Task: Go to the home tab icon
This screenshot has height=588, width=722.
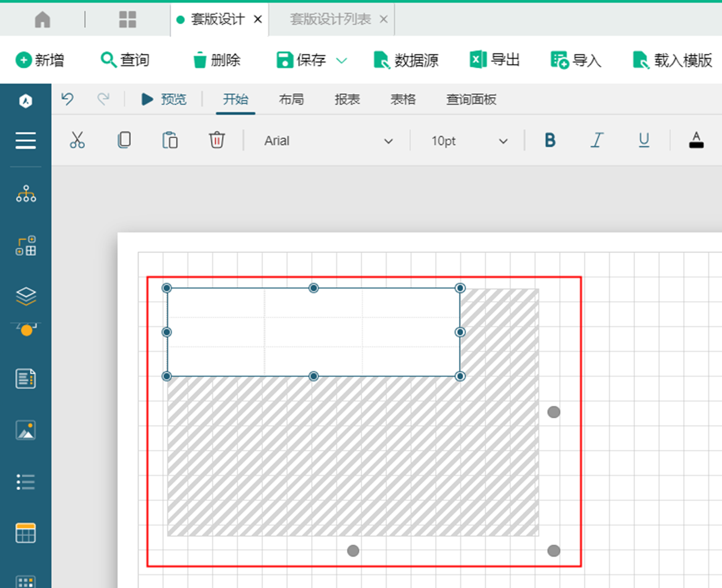Action: coord(42,20)
